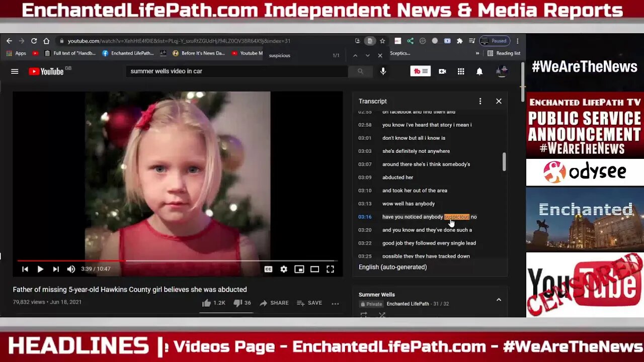Dislike the video with thumbs down
The height and width of the screenshot is (362, 644).
pyautogui.click(x=242, y=303)
